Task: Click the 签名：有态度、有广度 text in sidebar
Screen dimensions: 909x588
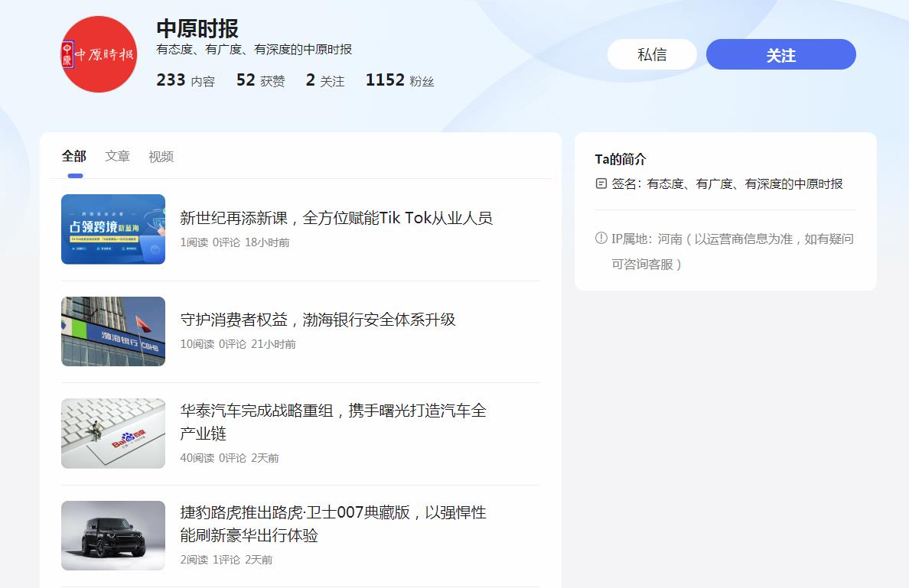Action: pos(728,184)
